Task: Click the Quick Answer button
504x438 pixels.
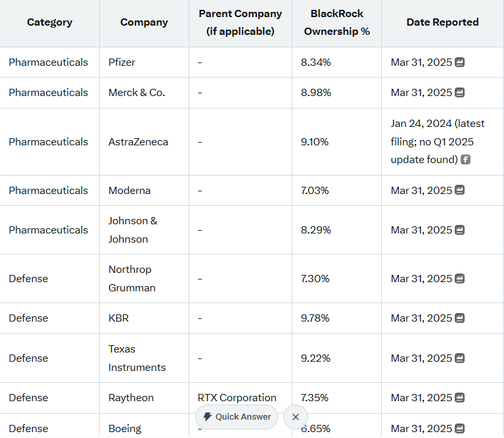Action: point(237,417)
